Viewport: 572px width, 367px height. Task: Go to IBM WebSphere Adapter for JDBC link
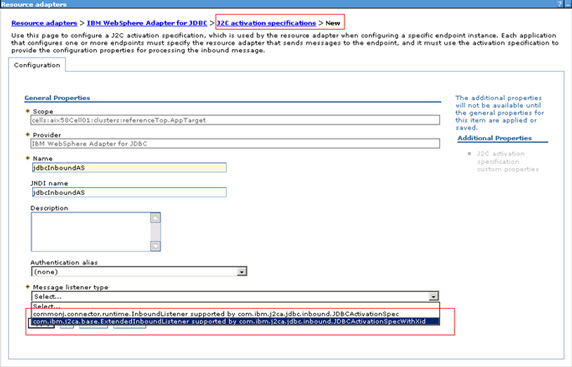(x=147, y=23)
